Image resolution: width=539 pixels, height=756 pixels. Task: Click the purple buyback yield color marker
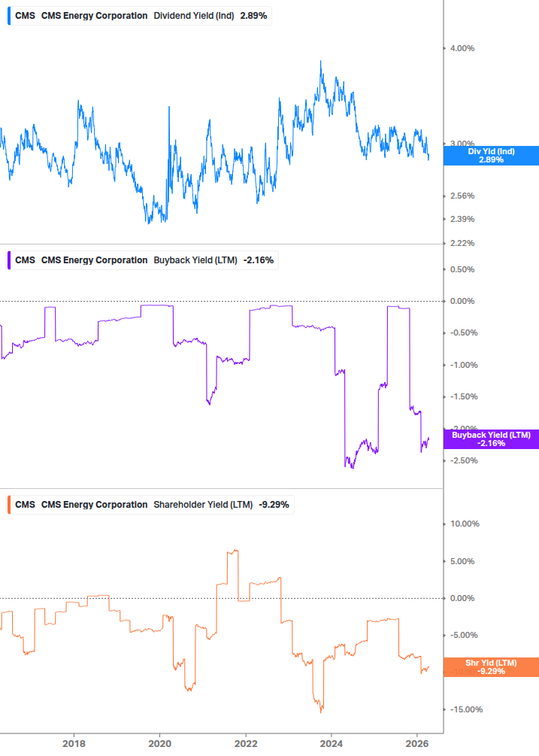click(9, 260)
